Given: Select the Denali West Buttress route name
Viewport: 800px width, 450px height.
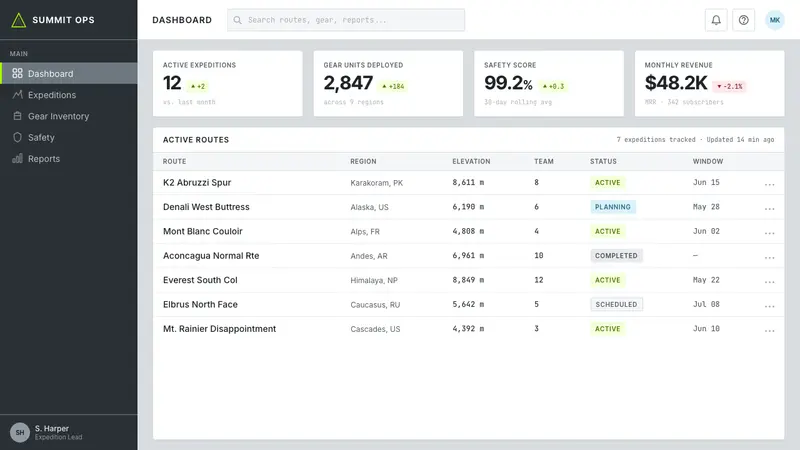Looking at the screenshot, I should [x=206, y=207].
